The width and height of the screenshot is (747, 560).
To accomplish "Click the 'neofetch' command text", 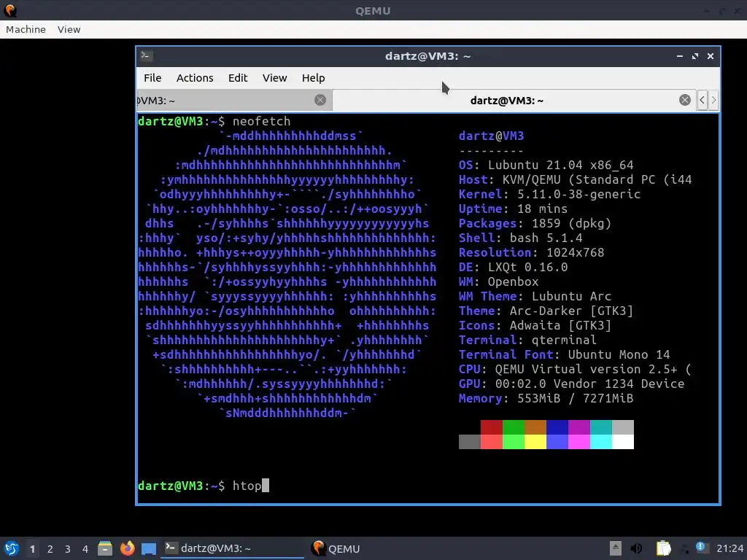I will pos(261,122).
